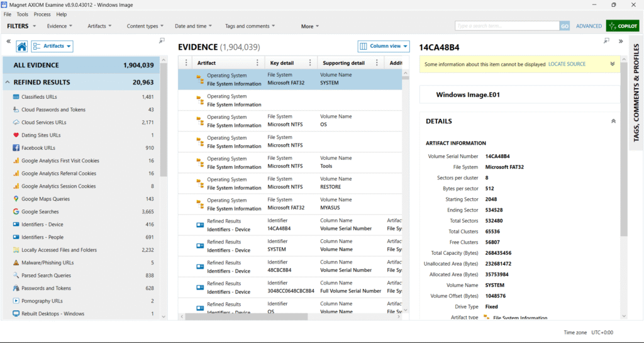Image resolution: width=644 pixels, height=343 pixels.
Task: Select Identifiers - Device icon in sidebar
Action: [16, 224]
